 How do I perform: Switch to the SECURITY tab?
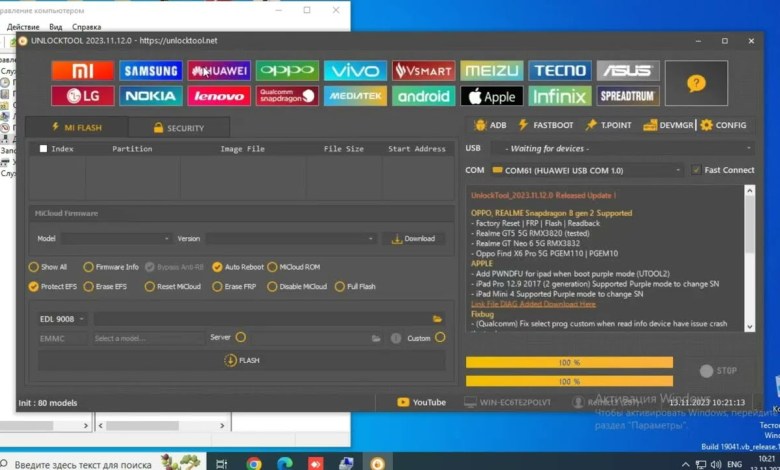[x=178, y=128]
